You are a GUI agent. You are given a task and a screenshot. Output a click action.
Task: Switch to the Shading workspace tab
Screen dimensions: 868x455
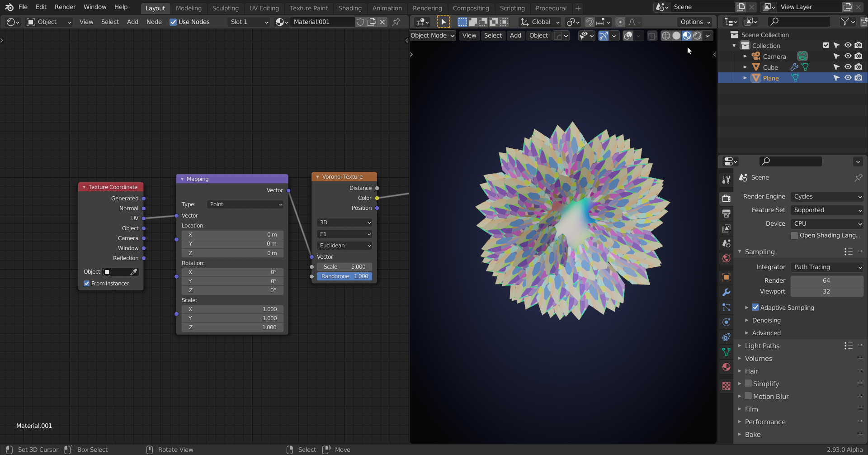click(349, 8)
